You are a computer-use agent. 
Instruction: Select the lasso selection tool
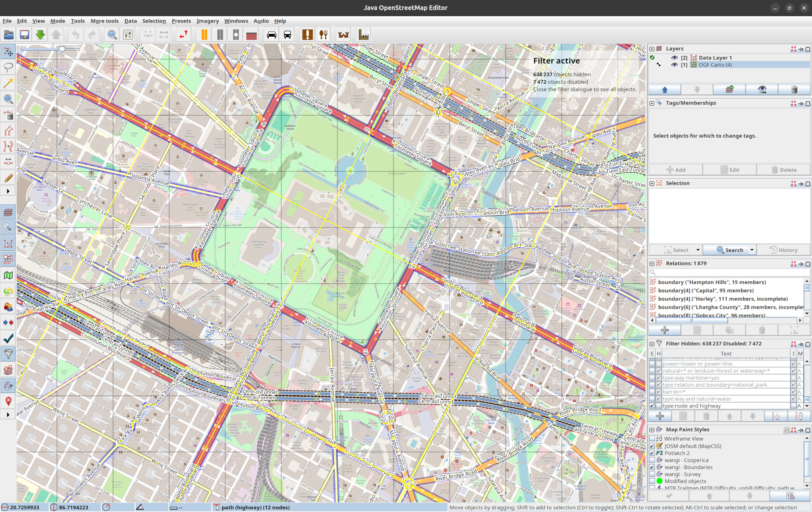tap(8, 67)
